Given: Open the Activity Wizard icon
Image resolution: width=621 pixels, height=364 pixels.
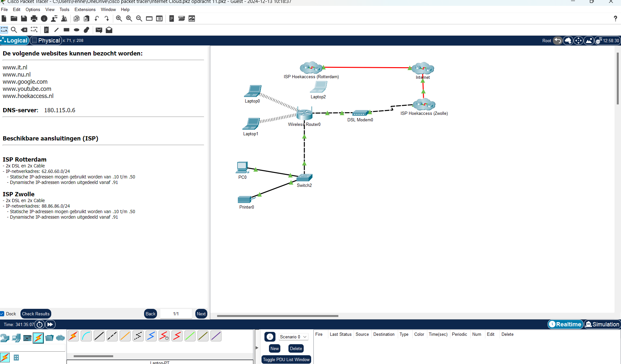Looking at the screenshot, I should (64, 18).
